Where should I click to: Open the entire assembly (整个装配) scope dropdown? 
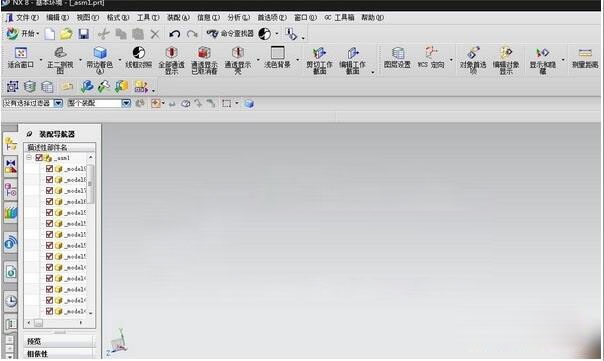126,103
